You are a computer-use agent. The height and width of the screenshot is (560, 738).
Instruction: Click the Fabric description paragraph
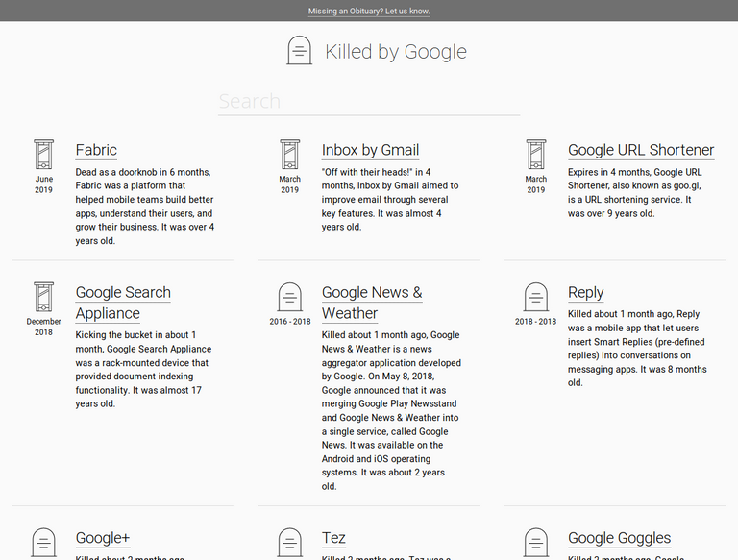point(145,207)
